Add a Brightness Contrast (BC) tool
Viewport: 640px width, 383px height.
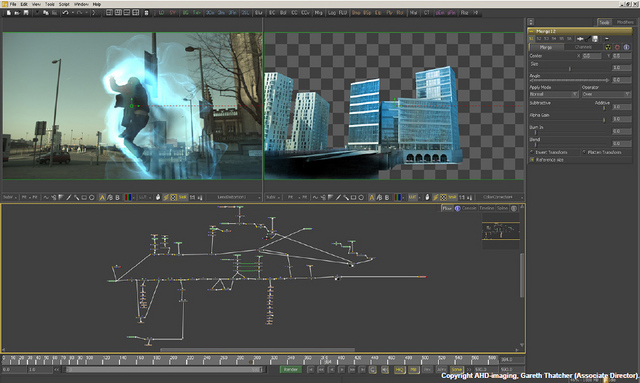272,13
